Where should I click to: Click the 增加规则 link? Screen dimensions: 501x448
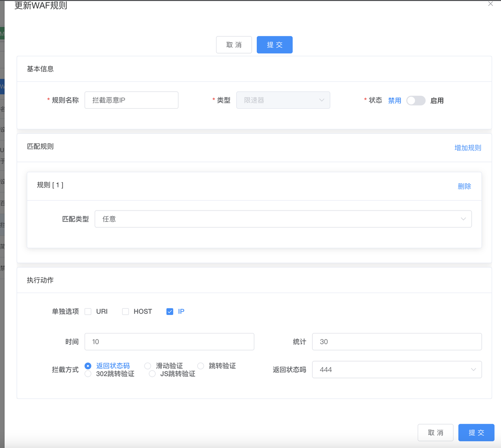(x=468, y=148)
